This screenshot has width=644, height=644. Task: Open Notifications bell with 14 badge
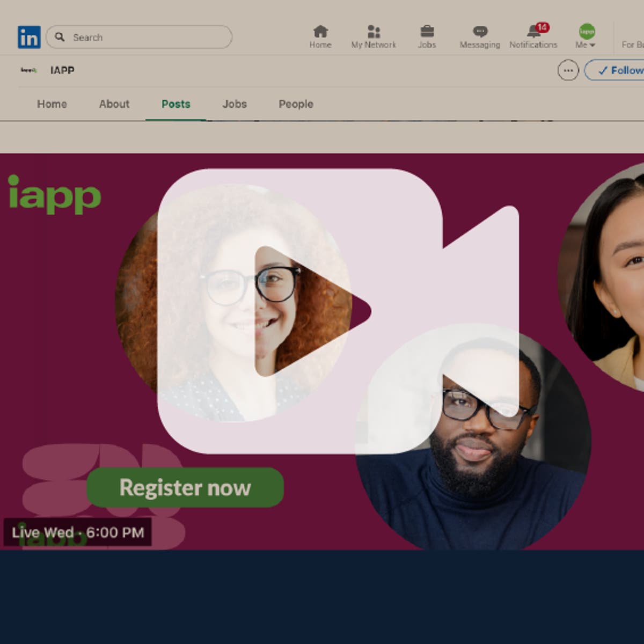click(533, 36)
